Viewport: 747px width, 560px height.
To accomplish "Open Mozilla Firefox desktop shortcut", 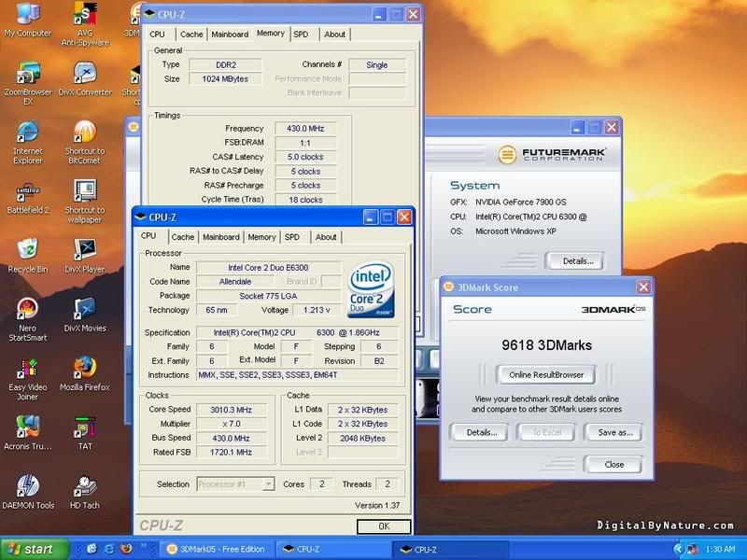I will [84, 367].
